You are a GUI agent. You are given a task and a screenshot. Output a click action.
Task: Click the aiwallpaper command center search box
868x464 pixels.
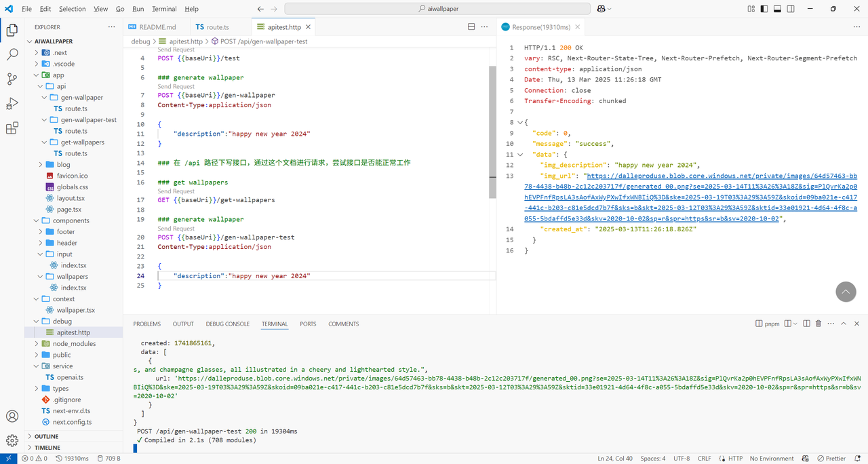tap(437, 9)
